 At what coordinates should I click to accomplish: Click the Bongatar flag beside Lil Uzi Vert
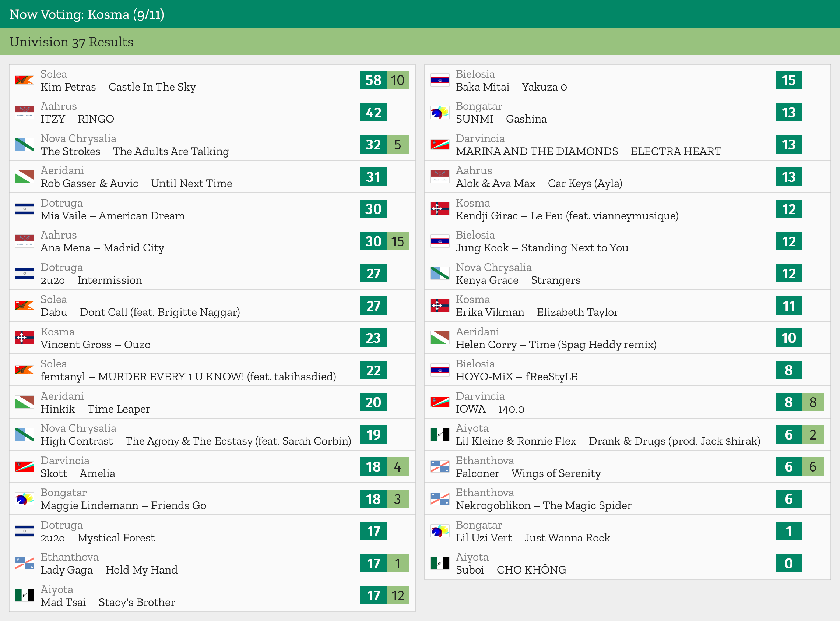pyautogui.click(x=440, y=531)
